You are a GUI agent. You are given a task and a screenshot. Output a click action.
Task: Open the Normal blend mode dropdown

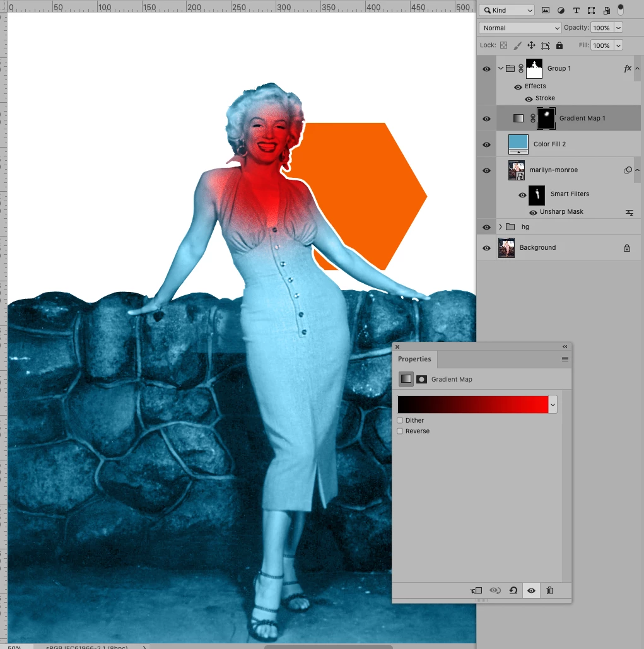tap(520, 28)
